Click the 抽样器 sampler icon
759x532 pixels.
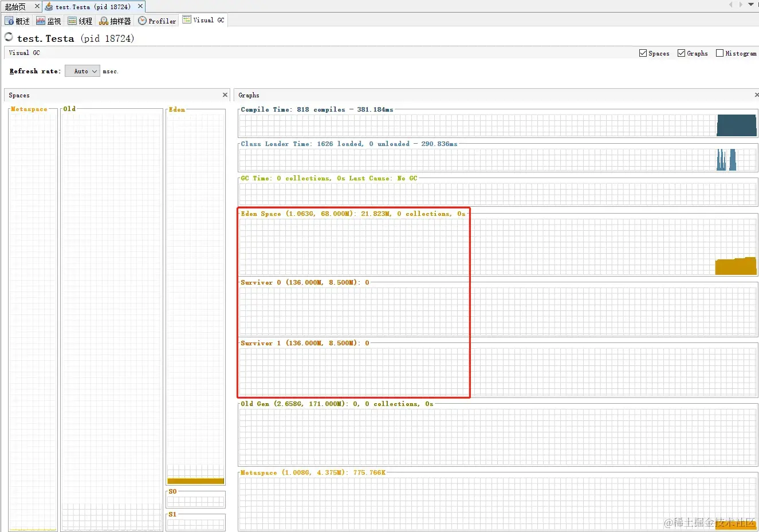104,21
